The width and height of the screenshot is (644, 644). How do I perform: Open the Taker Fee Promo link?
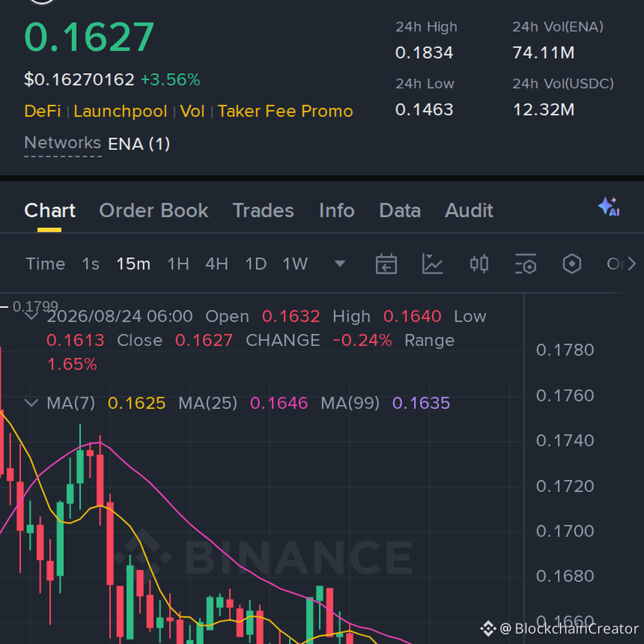click(286, 112)
